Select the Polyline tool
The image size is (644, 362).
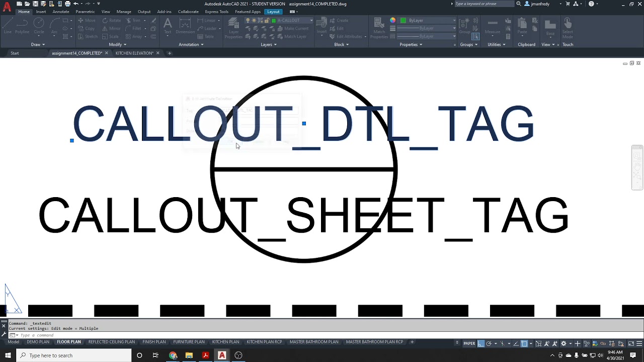(22, 26)
